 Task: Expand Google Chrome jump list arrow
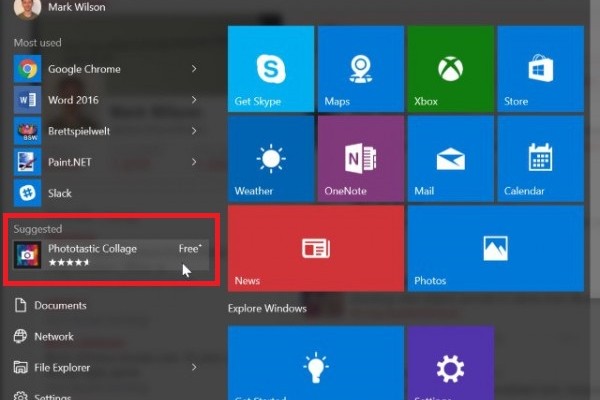click(x=194, y=69)
